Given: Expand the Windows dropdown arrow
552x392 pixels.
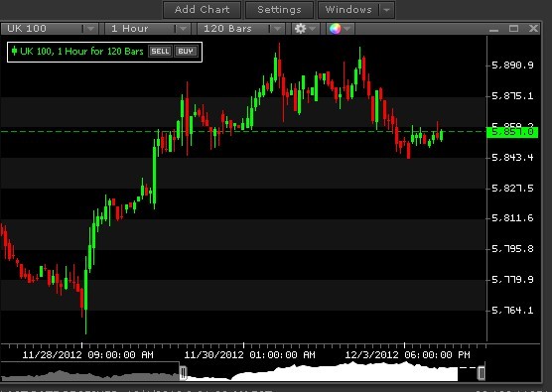Looking at the screenshot, I should pos(387,10).
